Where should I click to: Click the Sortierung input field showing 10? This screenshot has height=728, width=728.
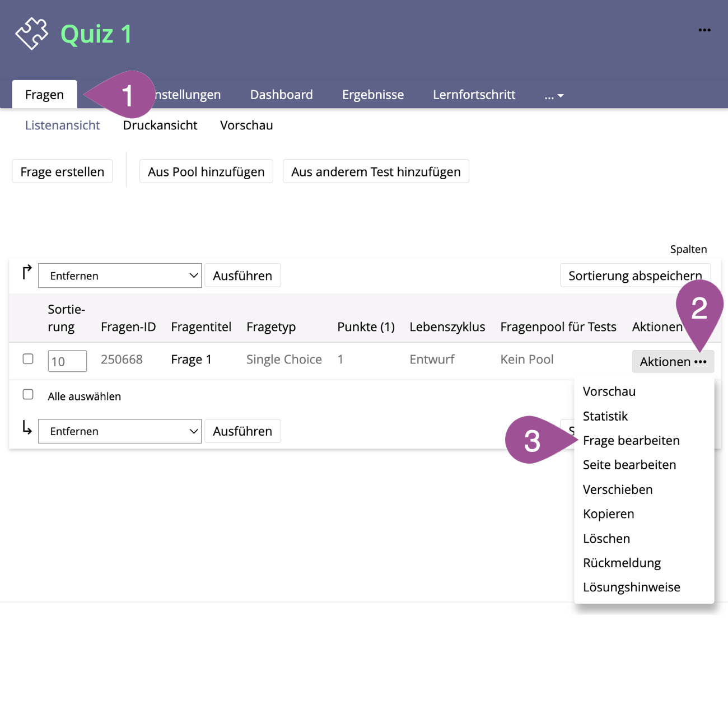pos(67,361)
